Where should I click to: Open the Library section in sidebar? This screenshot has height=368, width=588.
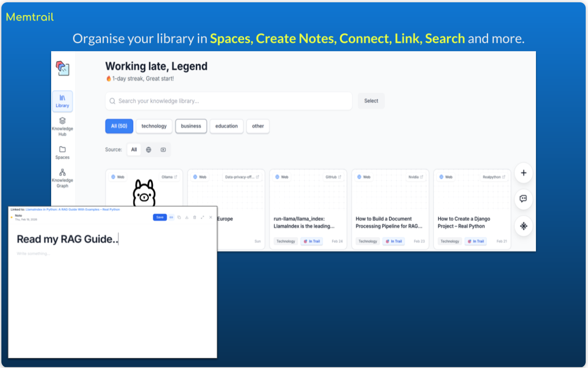point(62,101)
